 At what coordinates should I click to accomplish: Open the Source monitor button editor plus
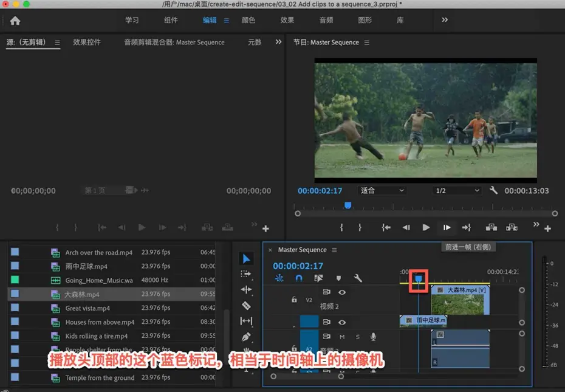(265, 229)
